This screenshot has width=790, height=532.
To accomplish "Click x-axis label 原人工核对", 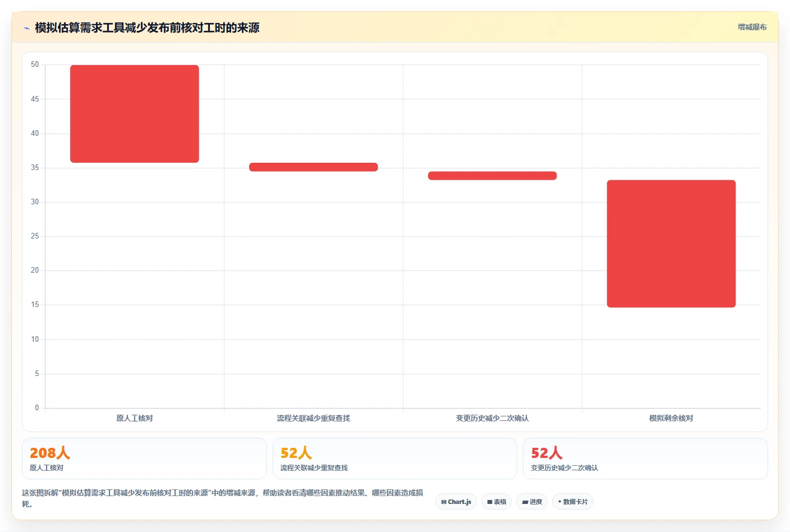I will tap(135, 418).
